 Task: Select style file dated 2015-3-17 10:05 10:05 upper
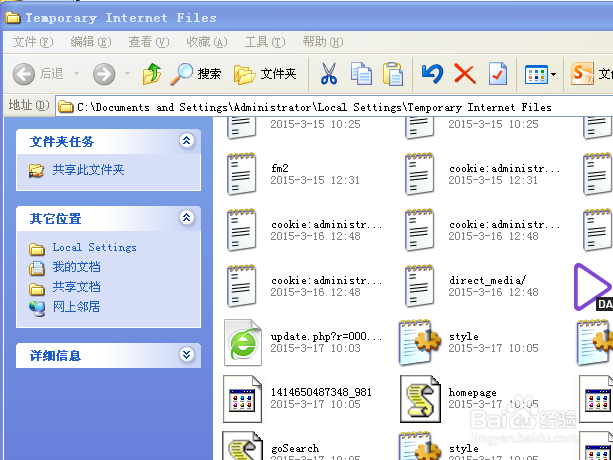(419, 343)
